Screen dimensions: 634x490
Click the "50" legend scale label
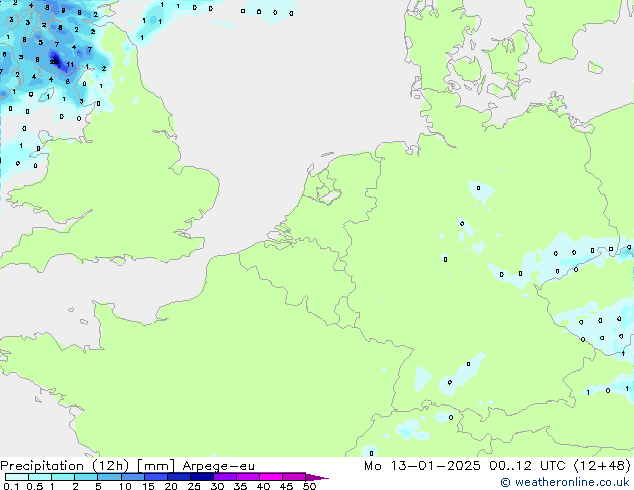coord(309,486)
